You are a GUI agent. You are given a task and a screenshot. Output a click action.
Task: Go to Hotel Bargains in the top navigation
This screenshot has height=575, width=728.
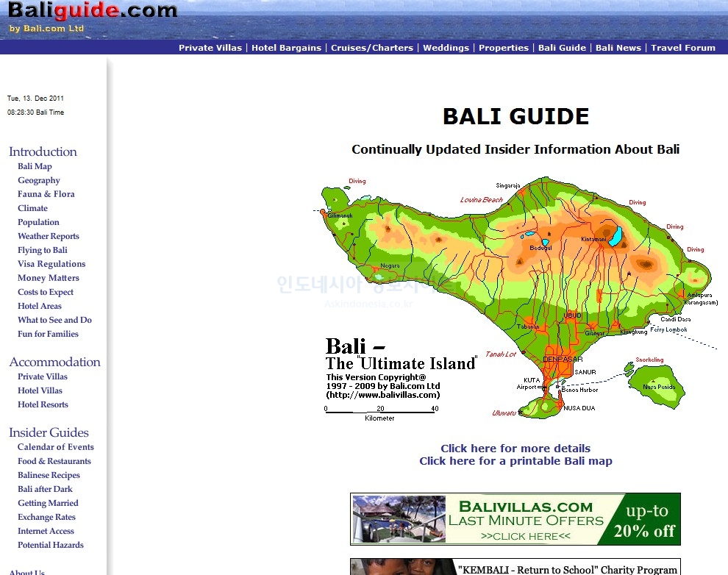287,48
